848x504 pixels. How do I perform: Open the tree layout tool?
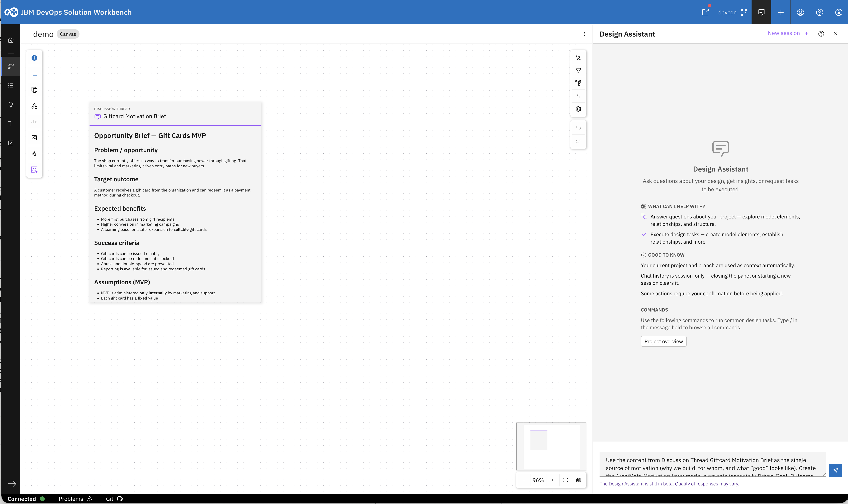[x=578, y=83]
